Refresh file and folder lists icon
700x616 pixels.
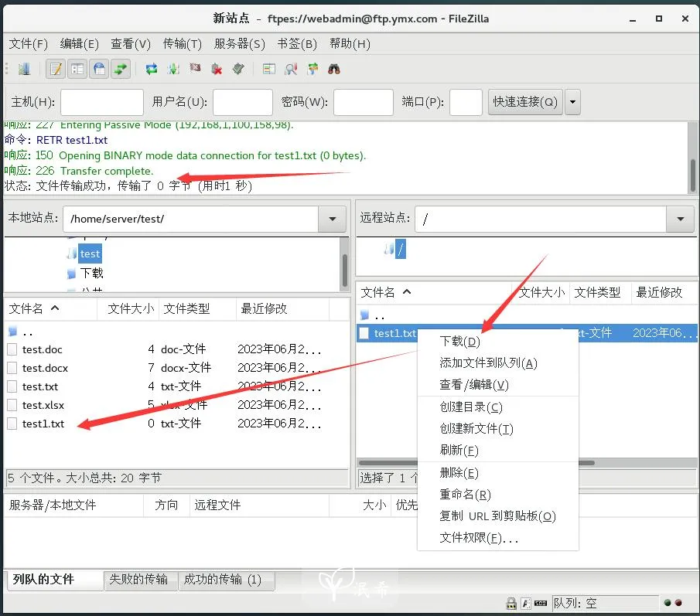pyautogui.click(x=152, y=69)
